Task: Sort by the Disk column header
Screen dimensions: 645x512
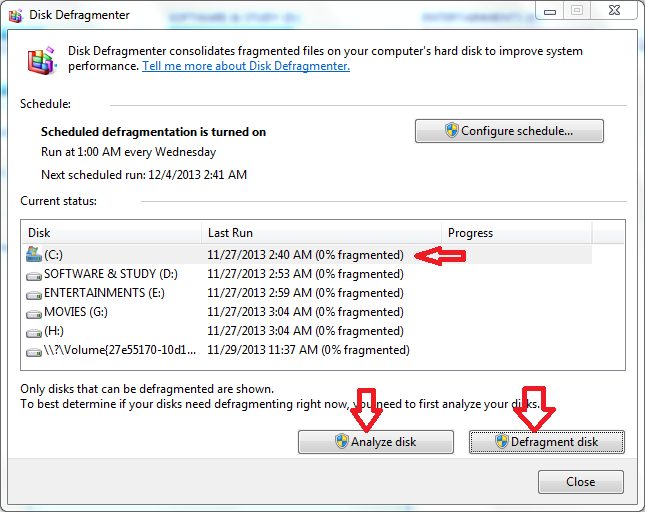Action: [111, 233]
